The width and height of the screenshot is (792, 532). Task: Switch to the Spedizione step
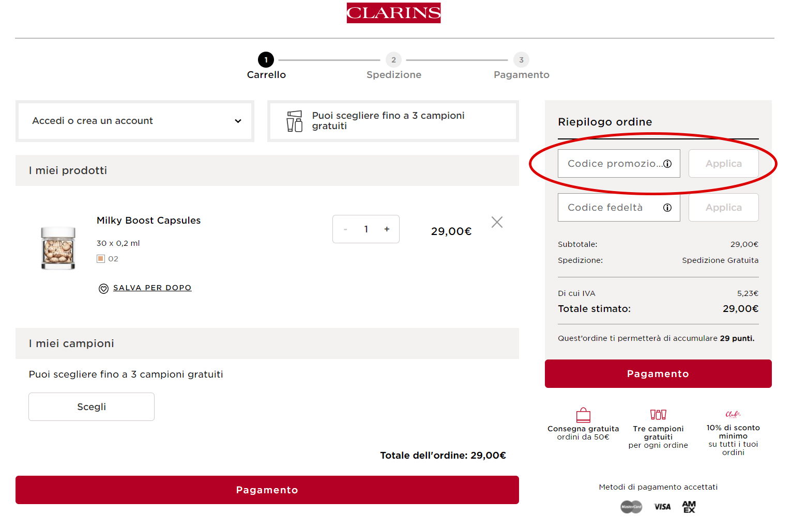(393, 59)
